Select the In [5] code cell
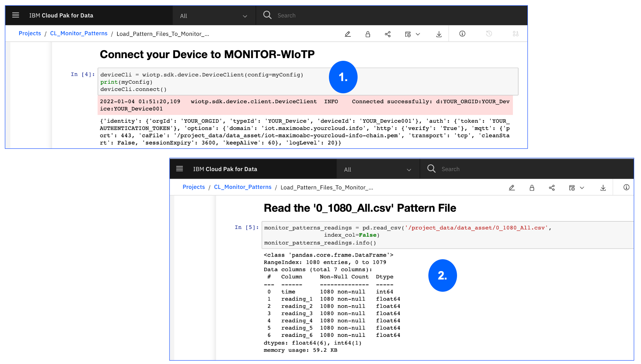641x364 pixels. 447,235
